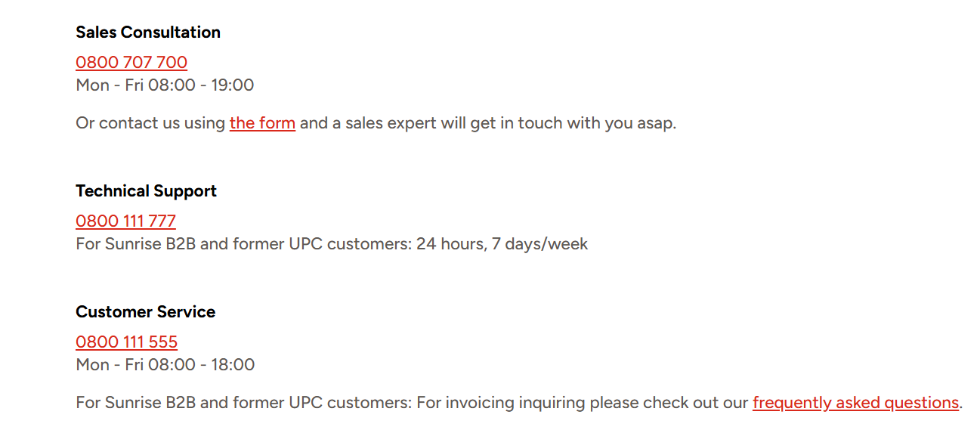Click Technical Support number 0800 111 777
The width and height of the screenshot is (980, 430).
[x=125, y=221]
